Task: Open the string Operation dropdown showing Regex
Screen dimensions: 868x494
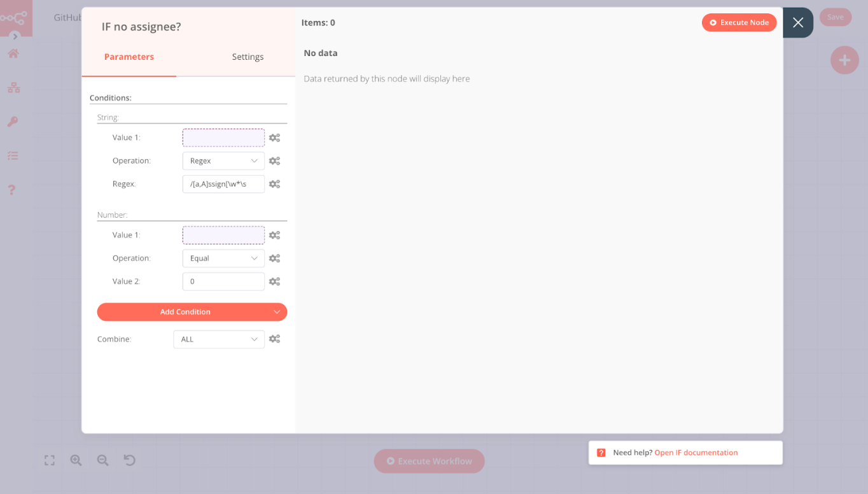Action: [223, 160]
